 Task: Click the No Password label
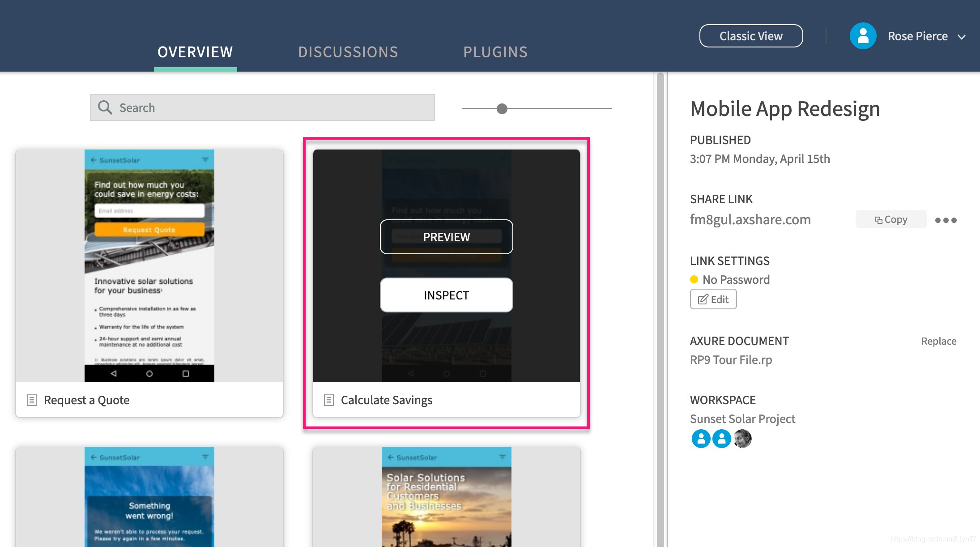click(x=736, y=280)
